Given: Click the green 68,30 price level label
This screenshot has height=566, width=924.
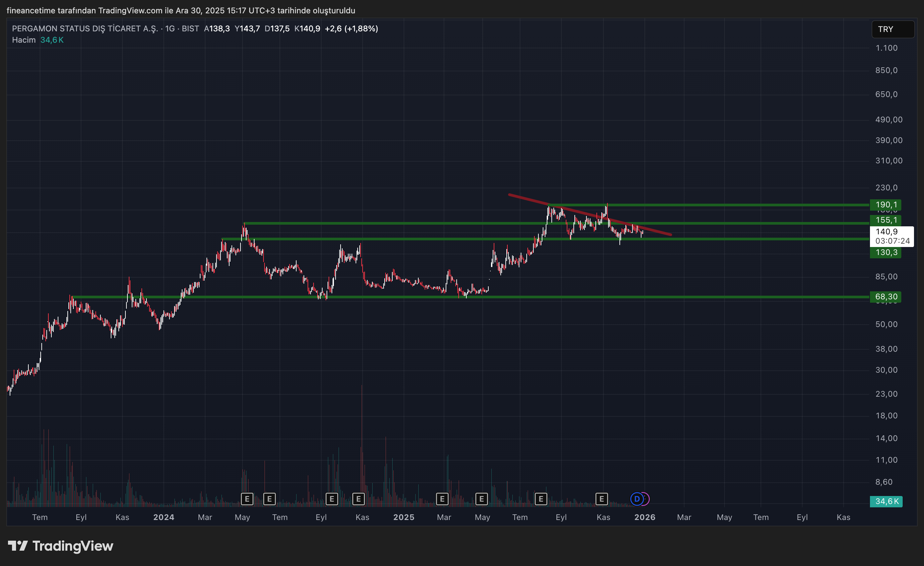Looking at the screenshot, I should click(x=886, y=297).
